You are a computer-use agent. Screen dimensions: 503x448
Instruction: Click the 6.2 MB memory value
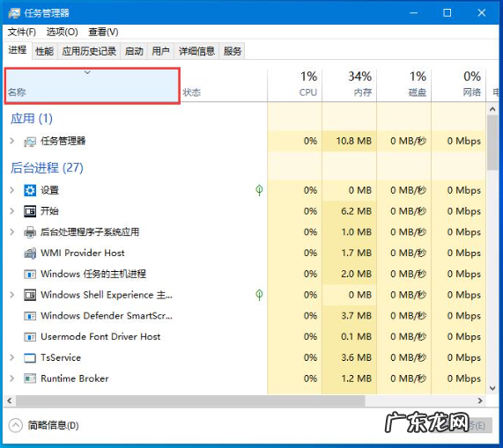coord(356,211)
